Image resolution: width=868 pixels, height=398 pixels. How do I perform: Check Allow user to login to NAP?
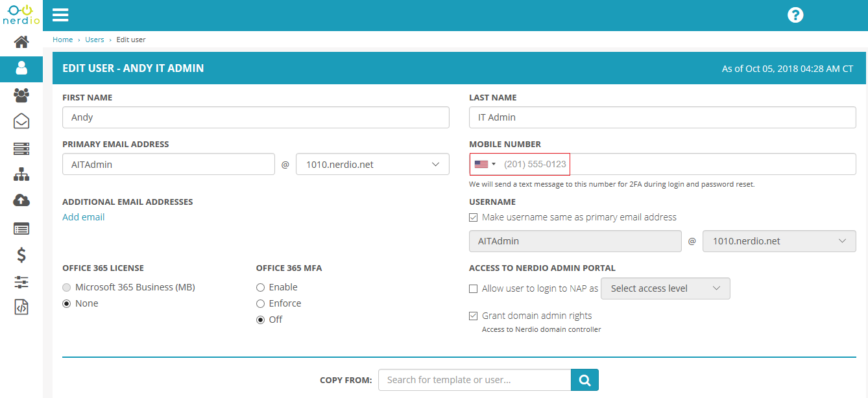[474, 289]
